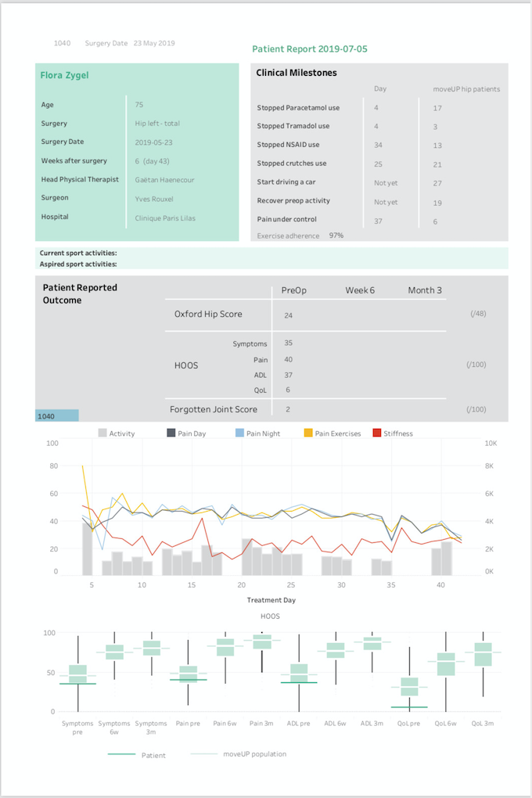Click the Stopped NSAID use day value 34
532x798 pixels.
pyautogui.click(x=378, y=145)
